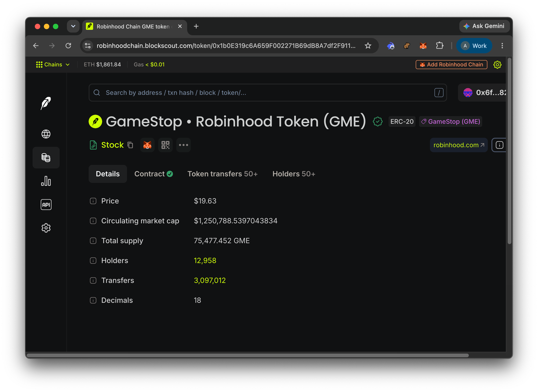Click the market cap value $1,250,788.5397043834
Viewport: 538px width, 392px height.
point(236,221)
